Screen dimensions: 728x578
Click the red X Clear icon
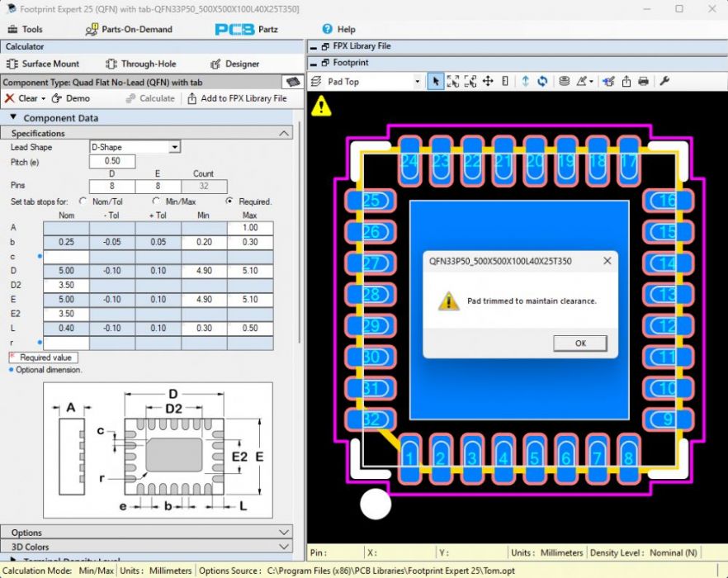9,98
